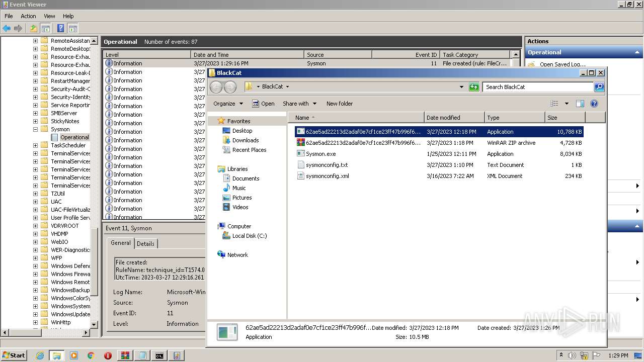Click the Windows Explorer taskbar icon
644x362 pixels.
pos(56,355)
